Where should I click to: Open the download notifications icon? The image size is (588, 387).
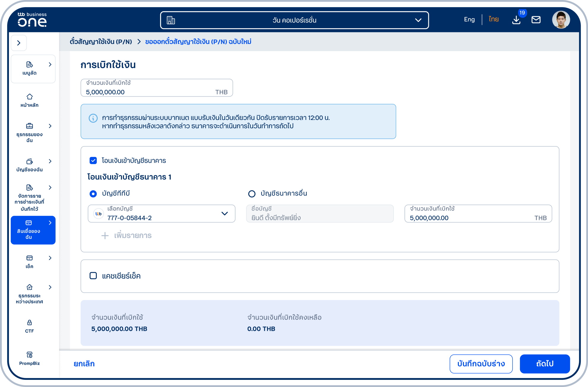click(516, 20)
